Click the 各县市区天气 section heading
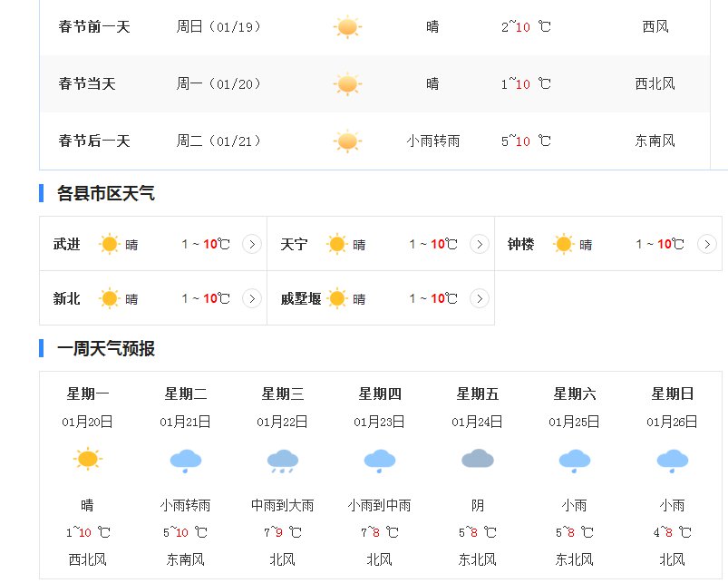Image resolution: width=728 pixels, height=583 pixels. (x=106, y=193)
